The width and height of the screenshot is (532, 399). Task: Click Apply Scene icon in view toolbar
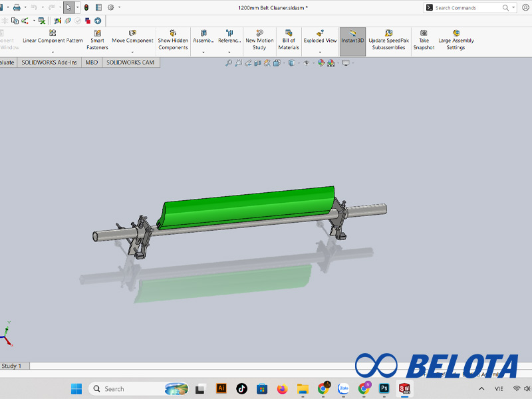pos(331,63)
